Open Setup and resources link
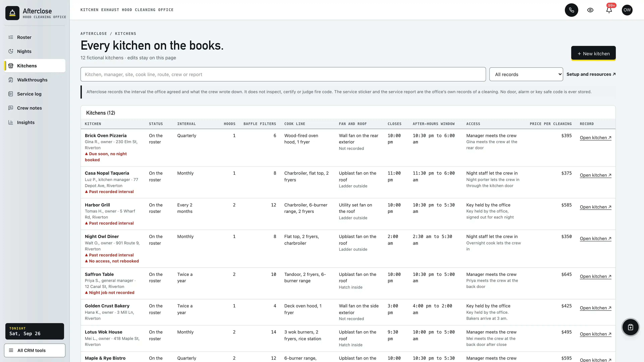 591,74
